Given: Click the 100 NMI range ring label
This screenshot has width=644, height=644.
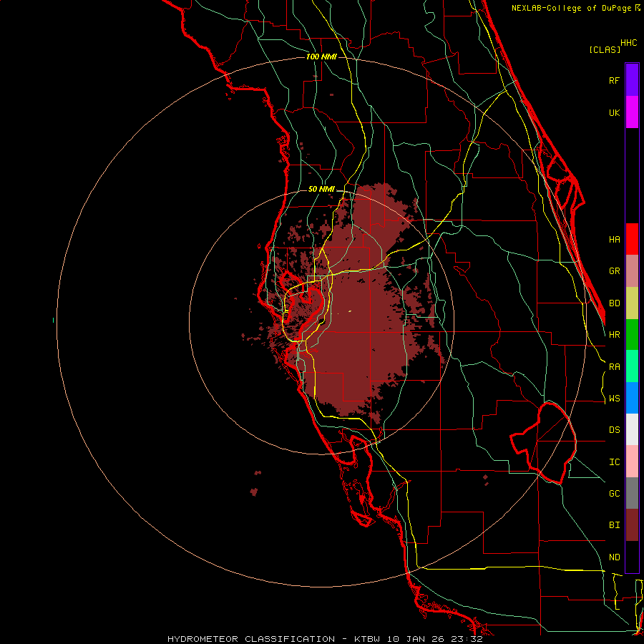Looking at the screenshot, I should point(321,57).
